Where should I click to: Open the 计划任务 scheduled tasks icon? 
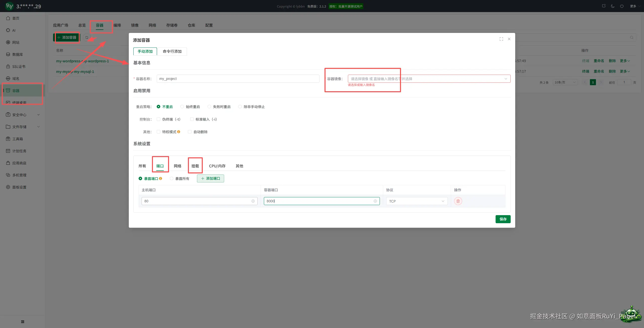click(x=8, y=151)
